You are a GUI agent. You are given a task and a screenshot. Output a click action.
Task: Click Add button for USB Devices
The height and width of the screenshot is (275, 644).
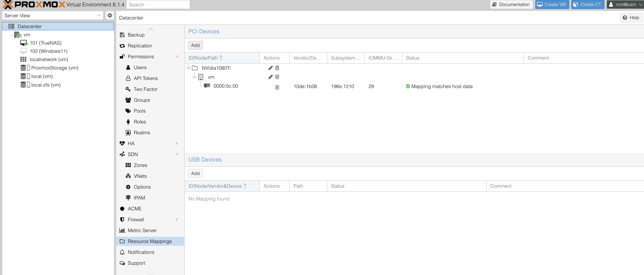(x=195, y=173)
